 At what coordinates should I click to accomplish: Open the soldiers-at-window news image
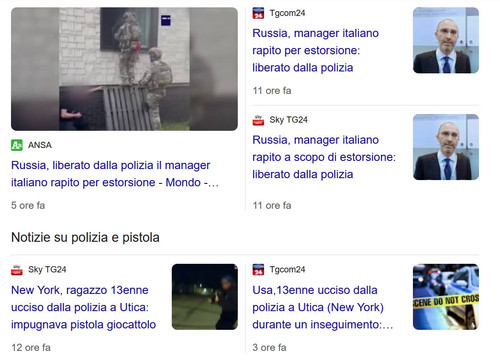pyautogui.click(x=124, y=69)
